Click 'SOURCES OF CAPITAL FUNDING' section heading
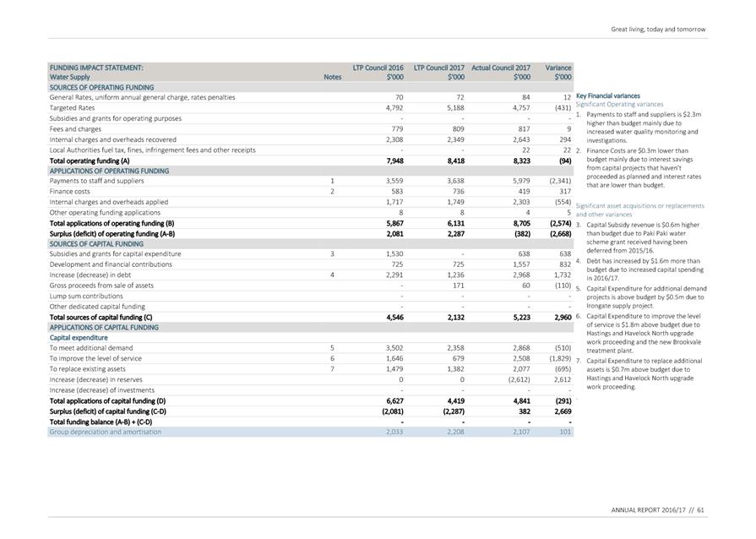The height and width of the screenshot is (539, 756). coord(96,244)
